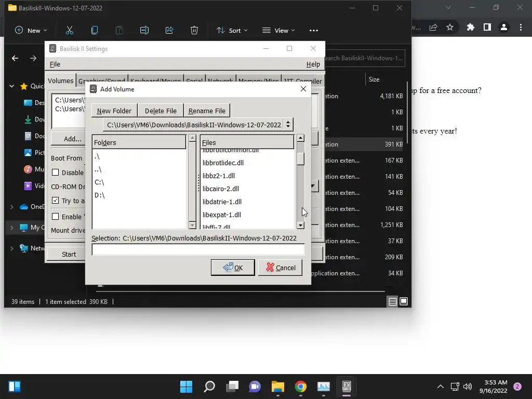Select the Volumes tab

[x=60, y=81]
